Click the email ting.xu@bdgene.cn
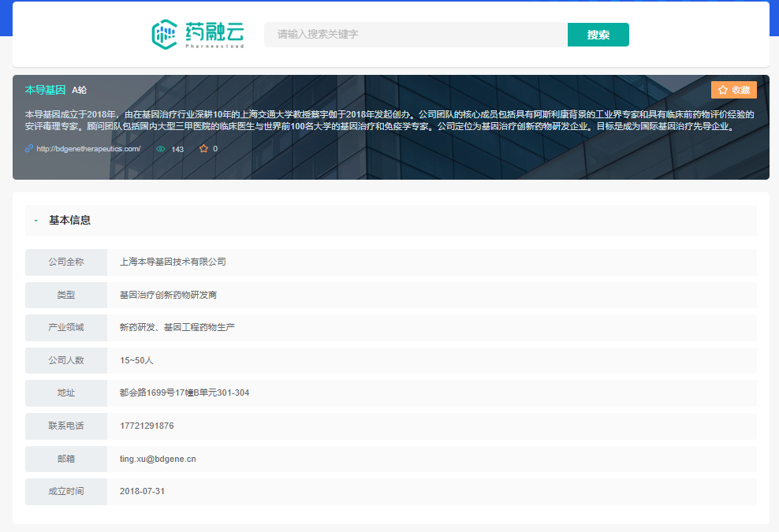 [158, 459]
